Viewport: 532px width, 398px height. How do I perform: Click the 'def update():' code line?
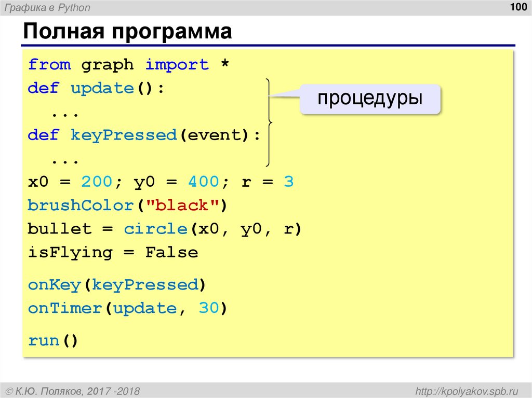click(x=96, y=89)
